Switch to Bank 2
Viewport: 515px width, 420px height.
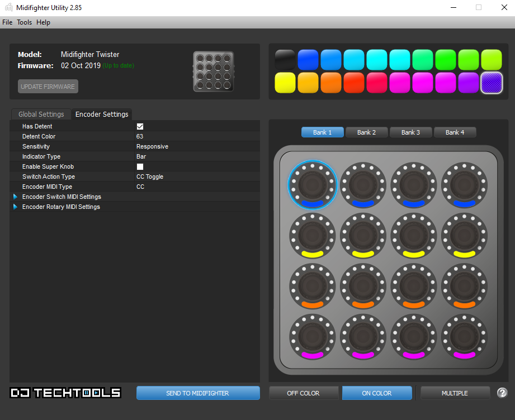pos(367,132)
